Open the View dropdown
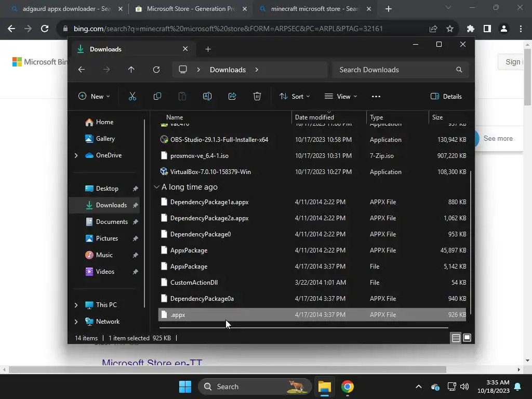 pyautogui.click(x=341, y=96)
